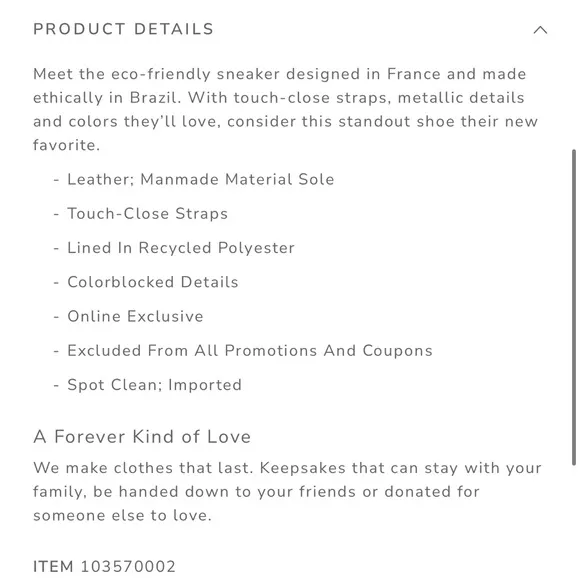Click the 'A Forever Kind of Love' heading
Image resolution: width=580 pixels, height=580 pixels.
[142, 436]
